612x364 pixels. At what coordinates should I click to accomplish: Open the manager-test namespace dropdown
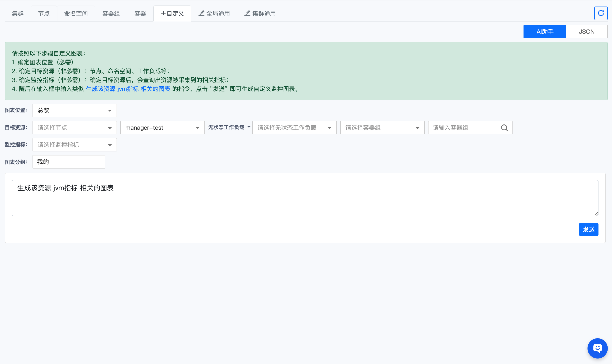(x=162, y=128)
